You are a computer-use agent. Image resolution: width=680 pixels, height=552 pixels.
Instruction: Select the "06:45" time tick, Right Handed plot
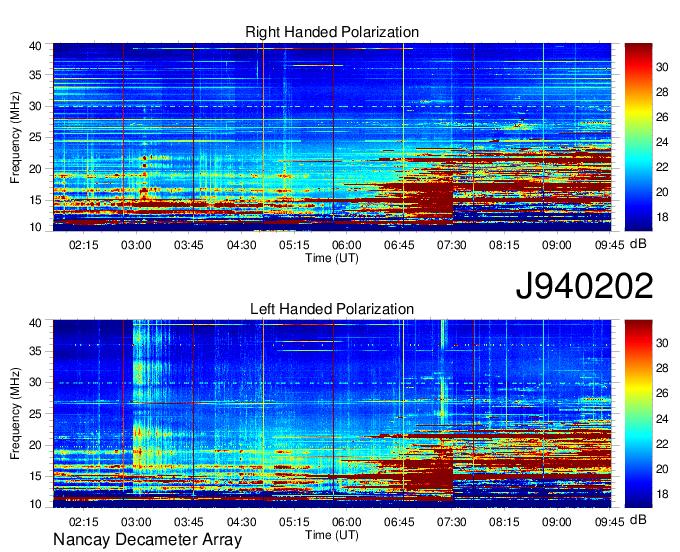point(399,245)
